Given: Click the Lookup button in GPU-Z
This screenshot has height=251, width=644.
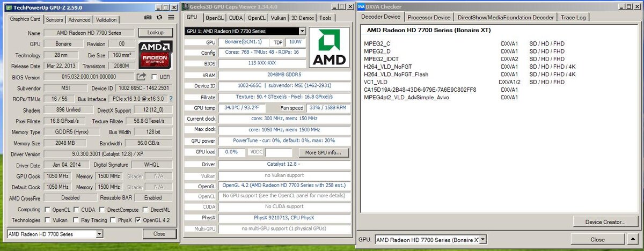Looking at the screenshot, I should (x=155, y=33).
